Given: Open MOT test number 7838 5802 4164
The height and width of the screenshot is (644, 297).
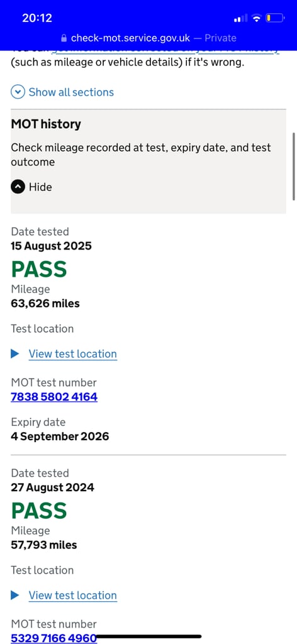Looking at the screenshot, I should [x=54, y=397].
